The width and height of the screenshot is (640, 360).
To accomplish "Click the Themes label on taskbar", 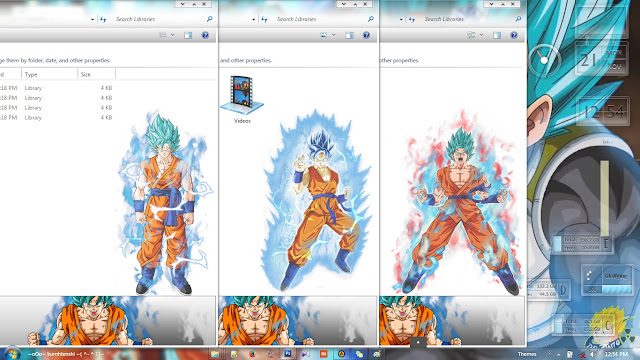I will tap(527, 354).
